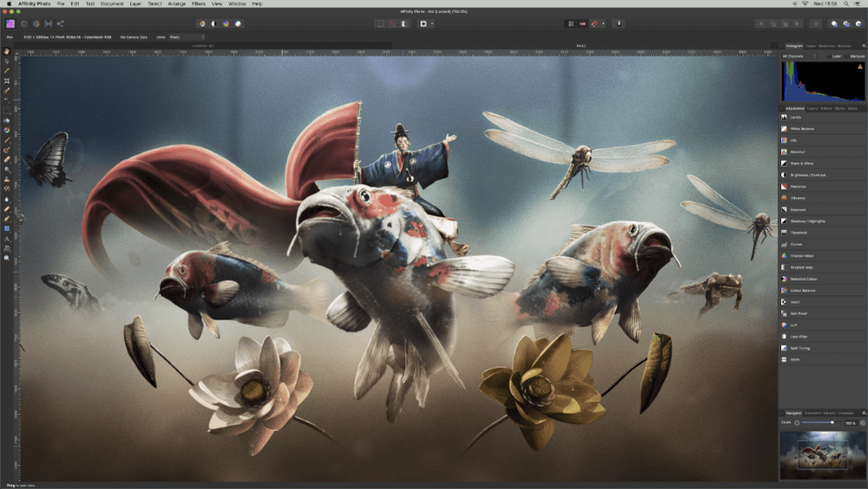Click the Curves adjustment icon
This screenshot has width=868, height=489.
pos(784,244)
